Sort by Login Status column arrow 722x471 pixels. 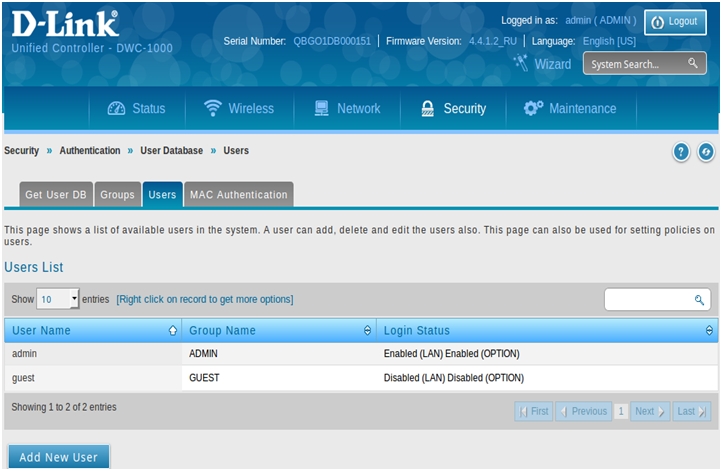click(710, 331)
